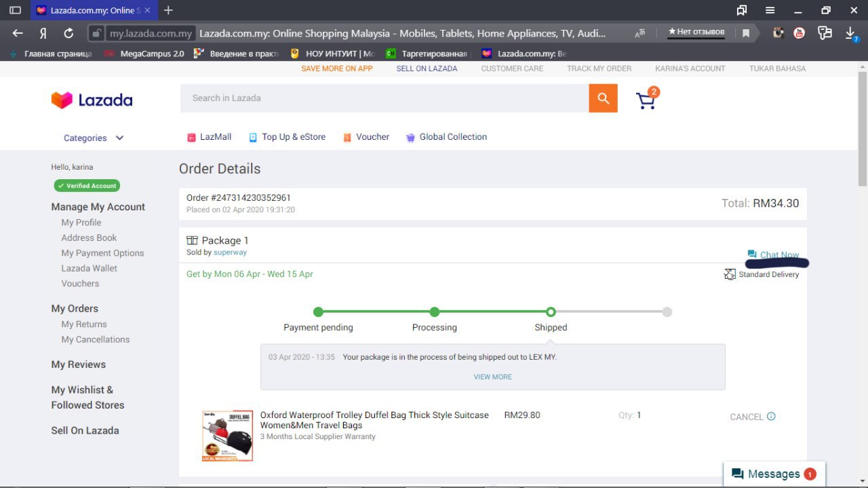Open superway seller link

pyautogui.click(x=230, y=252)
